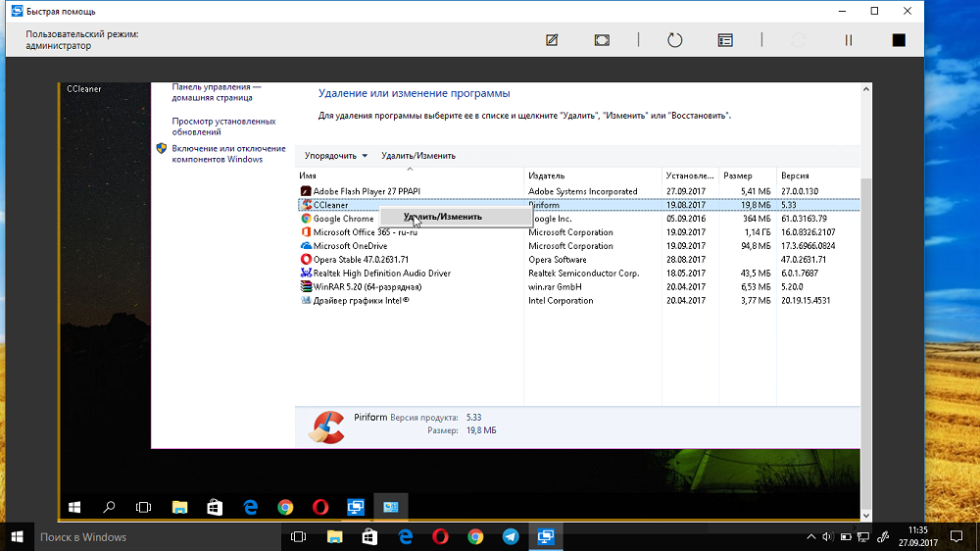
Task: Open Просмотр установленных обновлений link
Action: click(223, 126)
